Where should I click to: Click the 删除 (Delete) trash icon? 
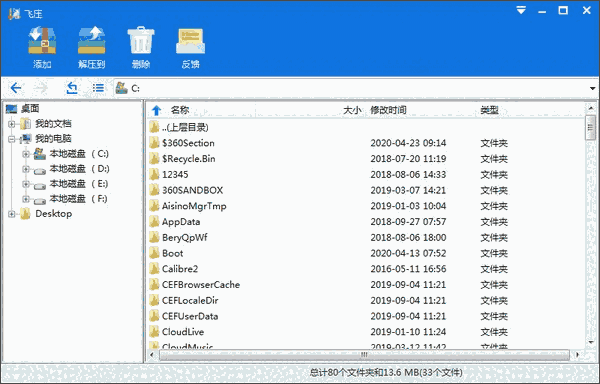pyautogui.click(x=141, y=40)
